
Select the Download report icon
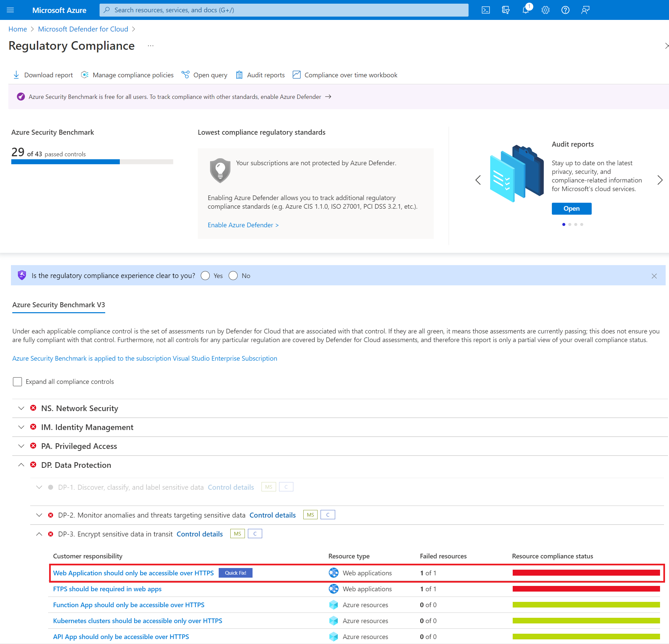pyautogui.click(x=16, y=75)
